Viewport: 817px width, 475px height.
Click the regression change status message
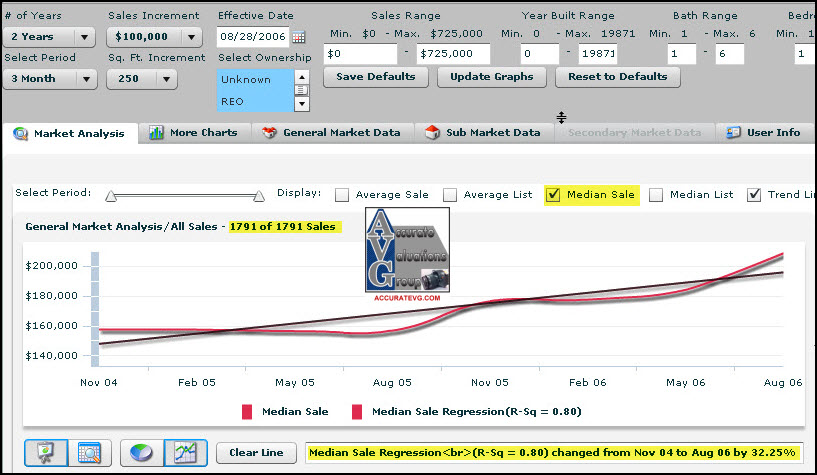552,453
